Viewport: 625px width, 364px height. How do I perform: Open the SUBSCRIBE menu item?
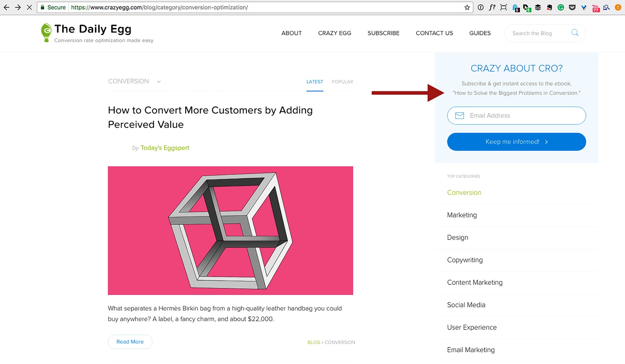[x=383, y=33]
